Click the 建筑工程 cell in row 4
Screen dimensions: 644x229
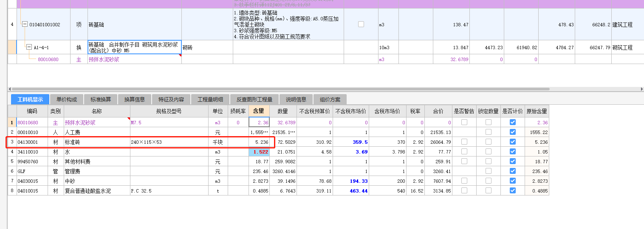(x=622, y=25)
